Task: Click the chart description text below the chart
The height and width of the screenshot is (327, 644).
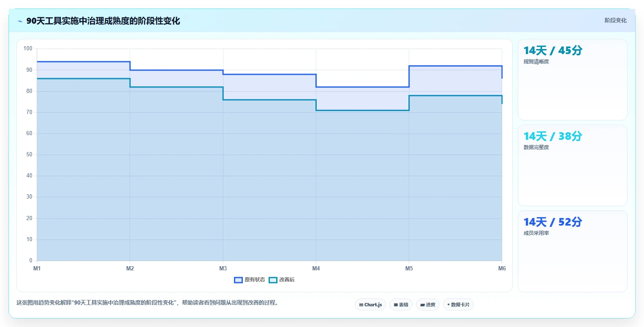Action: coord(147,302)
